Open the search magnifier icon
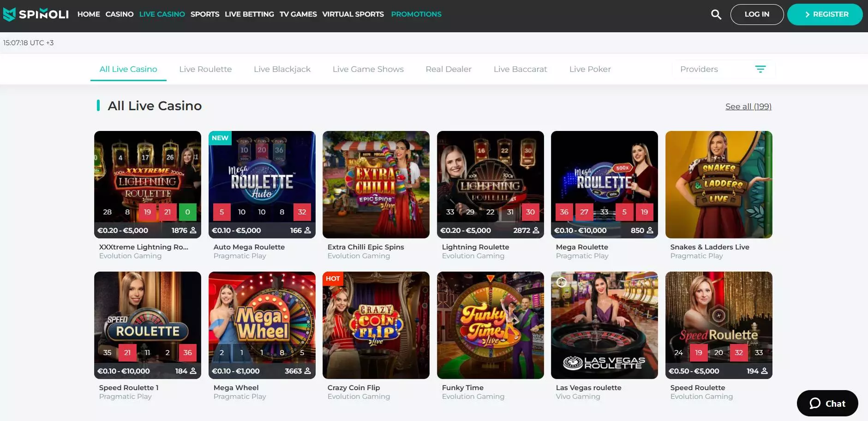The image size is (868, 421). click(x=716, y=14)
